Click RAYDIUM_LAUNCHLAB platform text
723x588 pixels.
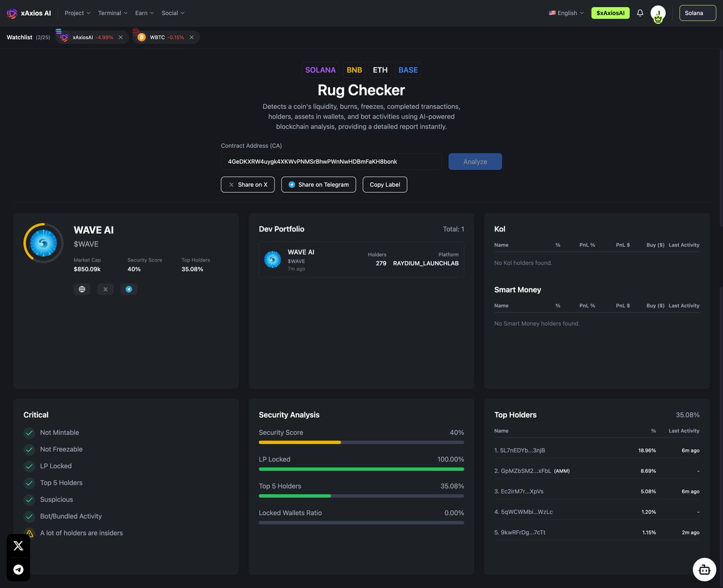point(426,263)
